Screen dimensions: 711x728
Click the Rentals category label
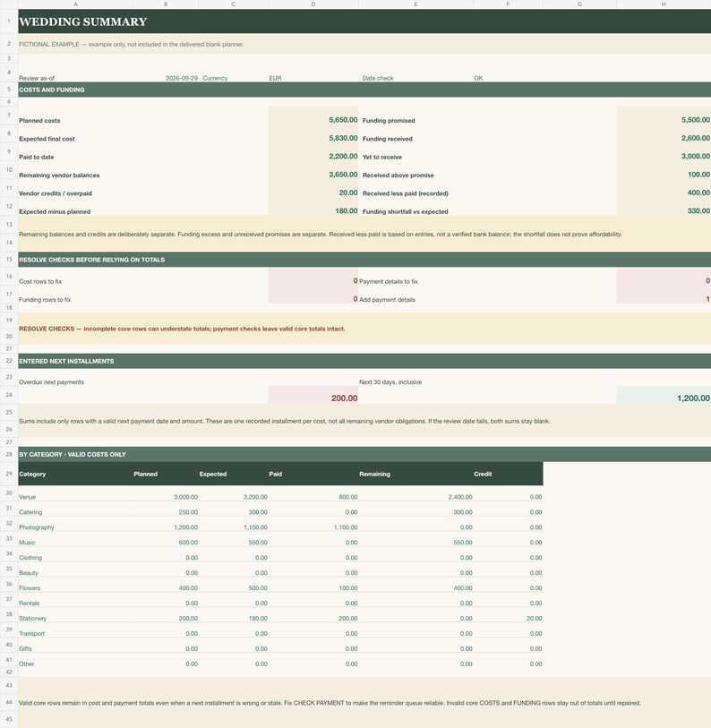29,604
